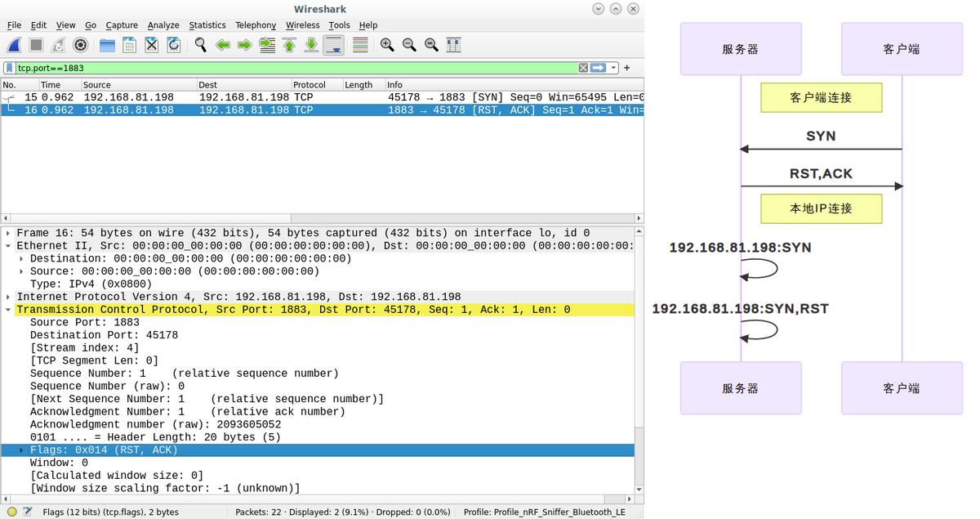
Task: Collapse the Transmission Control Protocol tree
Action: 8,310
